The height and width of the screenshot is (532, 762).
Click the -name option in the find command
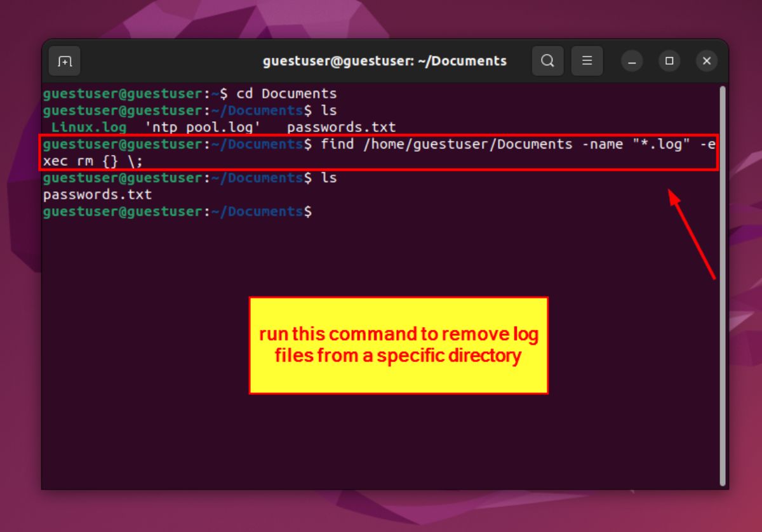coord(601,144)
